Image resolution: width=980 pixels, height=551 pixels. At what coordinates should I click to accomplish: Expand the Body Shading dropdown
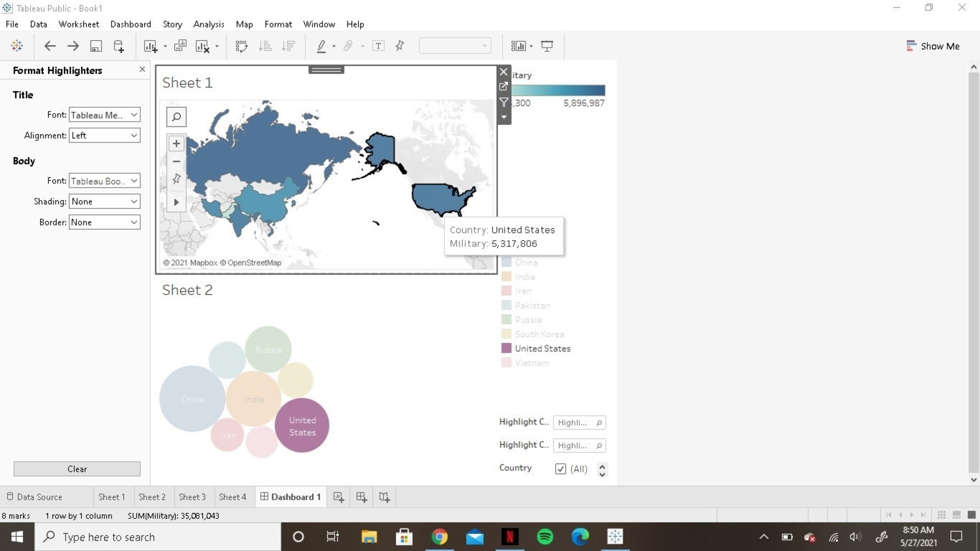[104, 202]
